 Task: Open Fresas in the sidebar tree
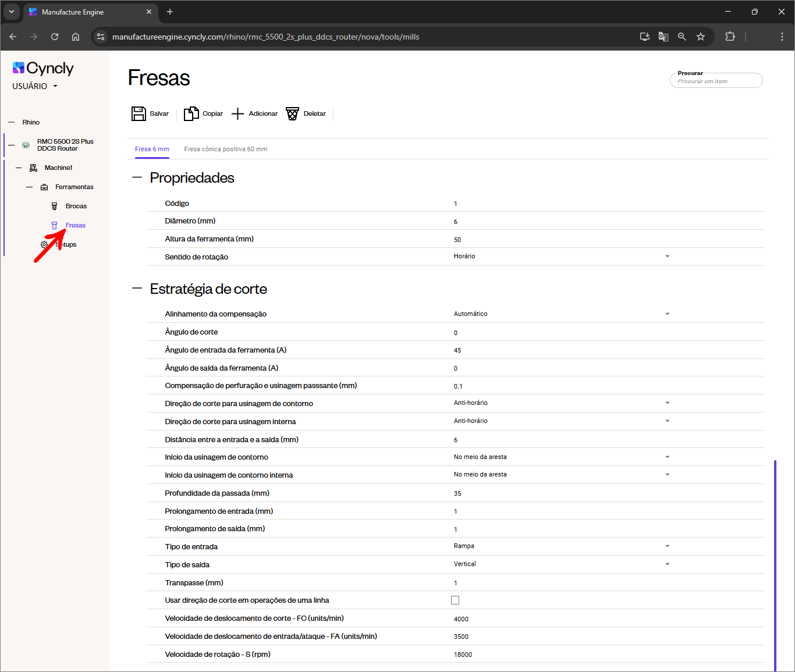point(75,225)
